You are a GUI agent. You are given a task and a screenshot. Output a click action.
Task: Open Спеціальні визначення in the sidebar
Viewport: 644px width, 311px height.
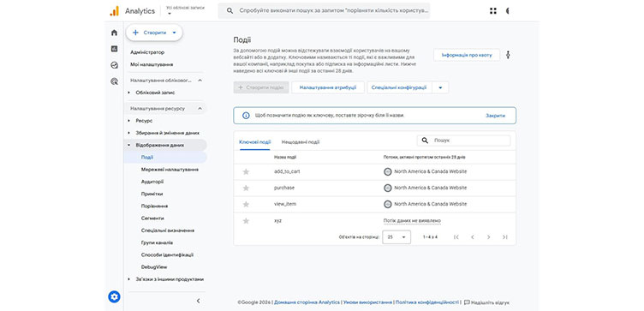coord(168,230)
